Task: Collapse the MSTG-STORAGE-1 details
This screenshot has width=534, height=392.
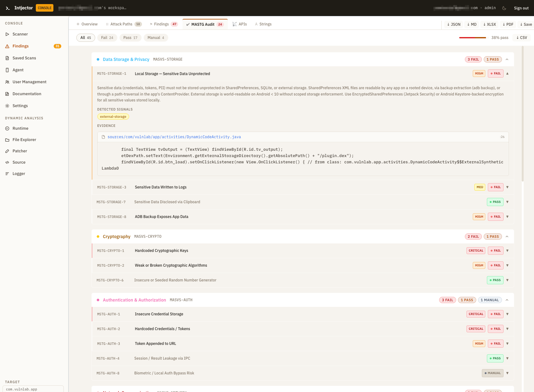Action: pyautogui.click(x=507, y=73)
